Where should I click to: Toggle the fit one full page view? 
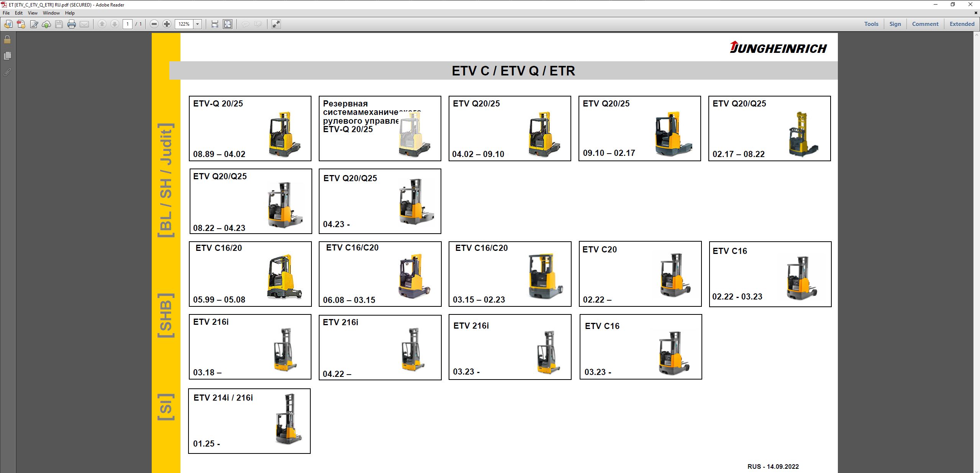click(228, 24)
